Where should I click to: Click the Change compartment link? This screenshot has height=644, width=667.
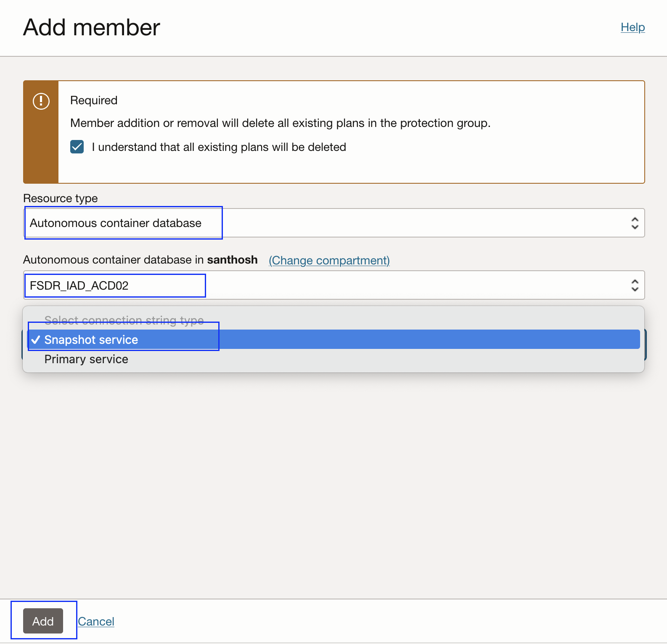[329, 261]
